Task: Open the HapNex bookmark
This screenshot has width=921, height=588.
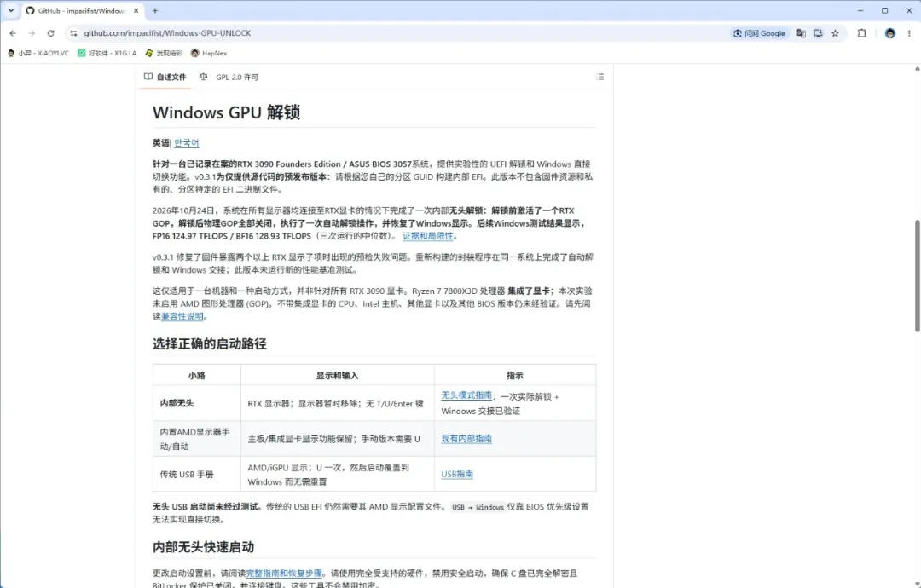Action: pos(209,53)
